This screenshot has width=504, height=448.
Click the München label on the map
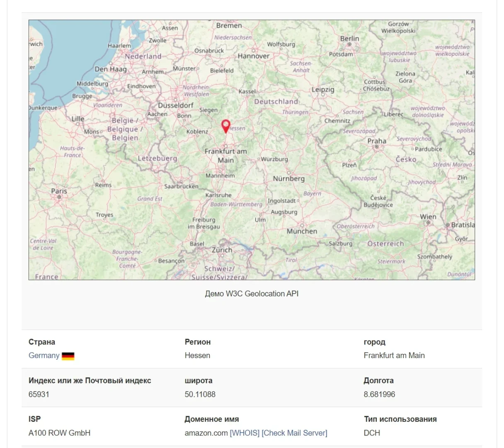[x=302, y=231]
